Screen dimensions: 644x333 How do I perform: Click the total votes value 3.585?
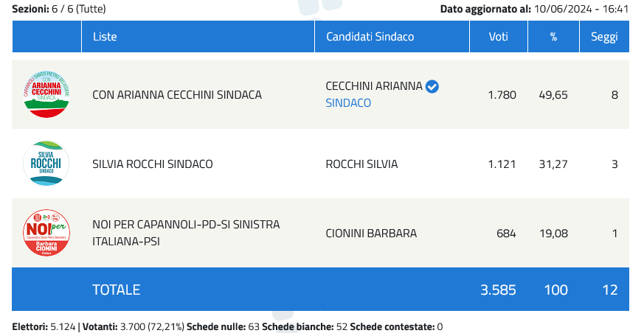coord(498,290)
